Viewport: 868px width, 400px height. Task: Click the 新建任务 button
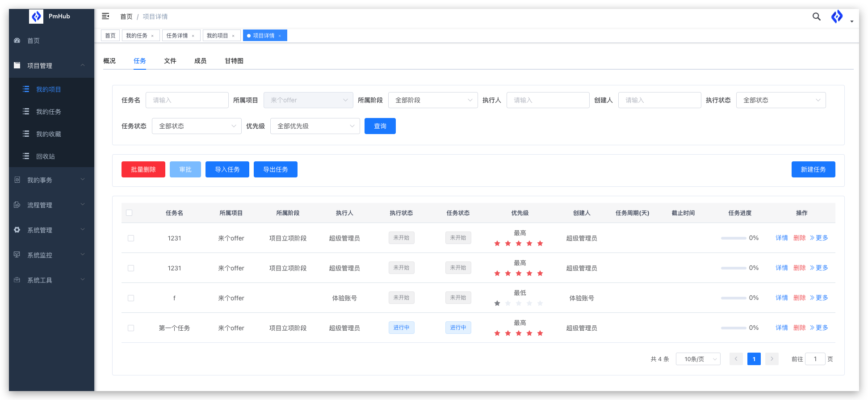click(813, 169)
